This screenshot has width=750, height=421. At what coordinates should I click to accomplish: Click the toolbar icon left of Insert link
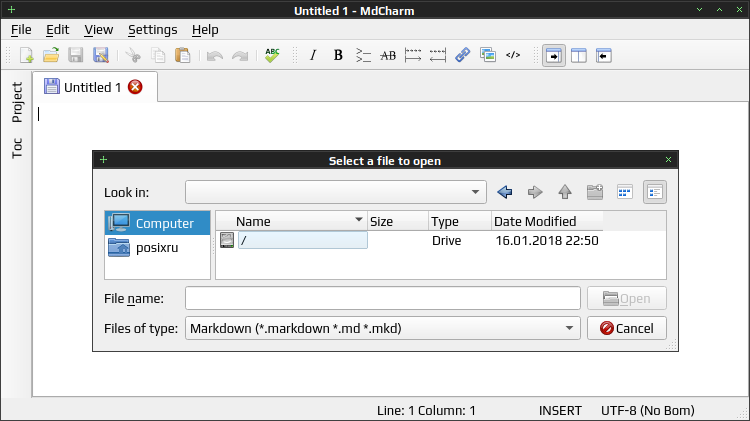(438, 55)
